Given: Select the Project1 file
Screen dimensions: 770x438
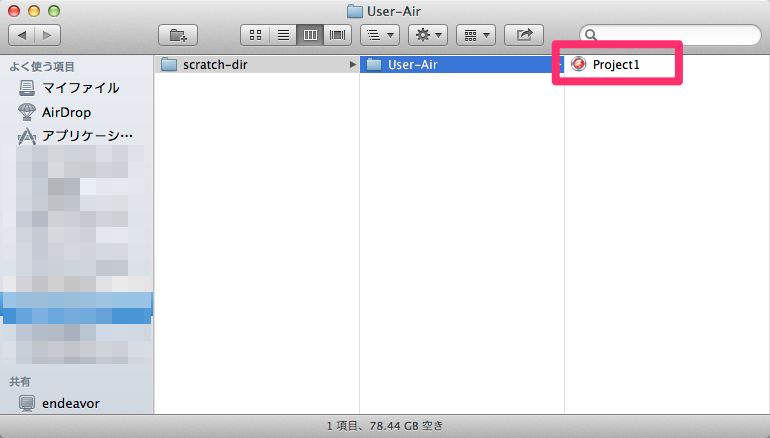Looking at the screenshot, I should tap(616, 64).
